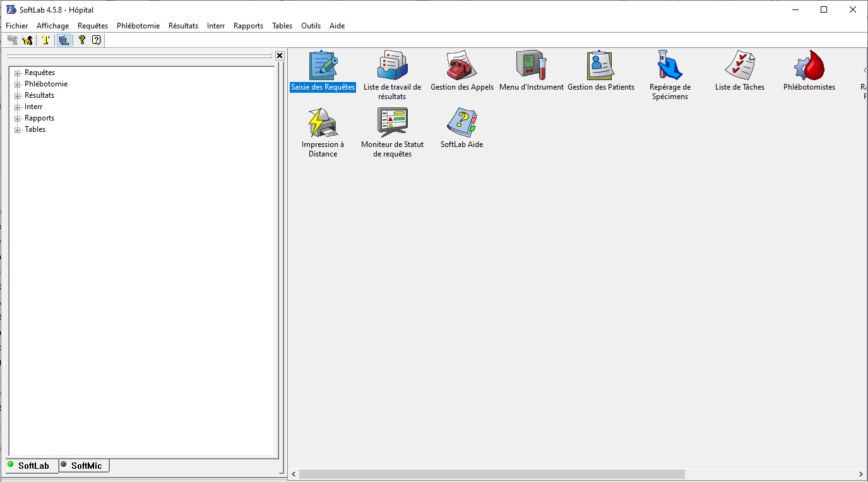Expand the Requêtes tree node
This screenshot has width=868, height=482.
18,73
